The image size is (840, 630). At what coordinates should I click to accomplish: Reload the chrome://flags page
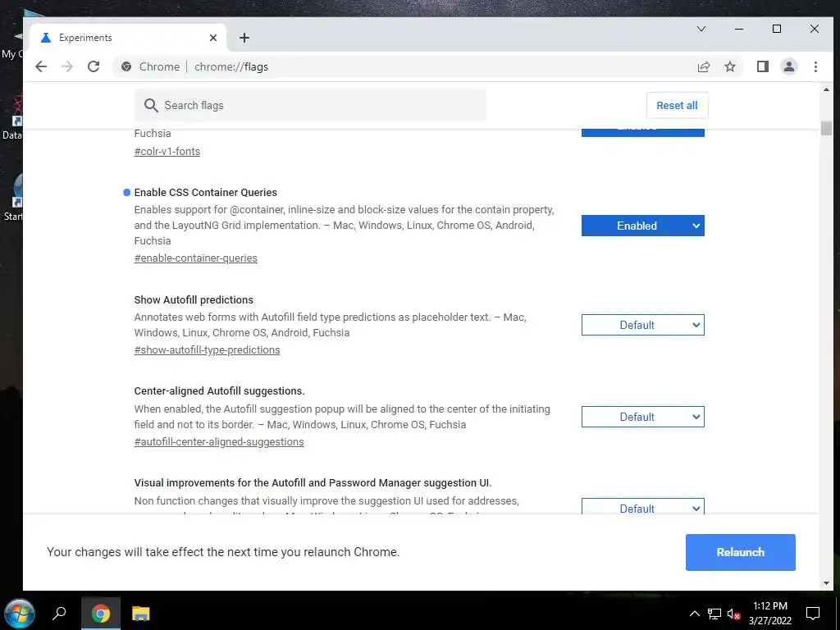click(94, 66)
